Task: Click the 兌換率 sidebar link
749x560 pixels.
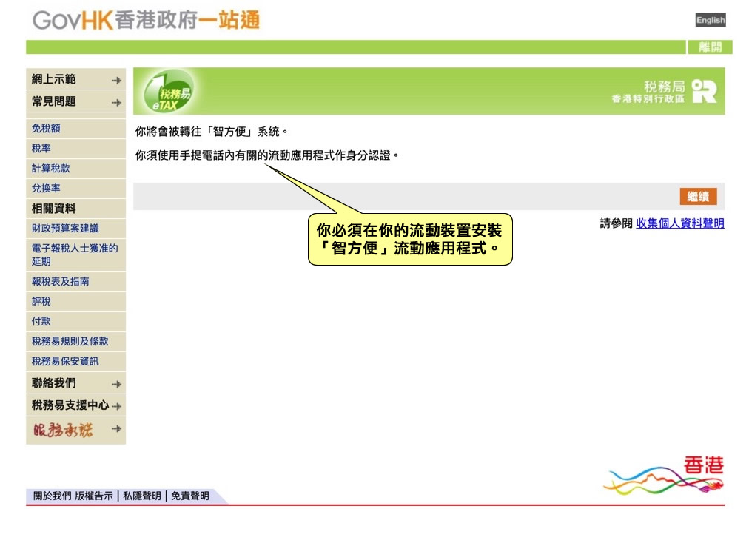Action: click(46, 188)
